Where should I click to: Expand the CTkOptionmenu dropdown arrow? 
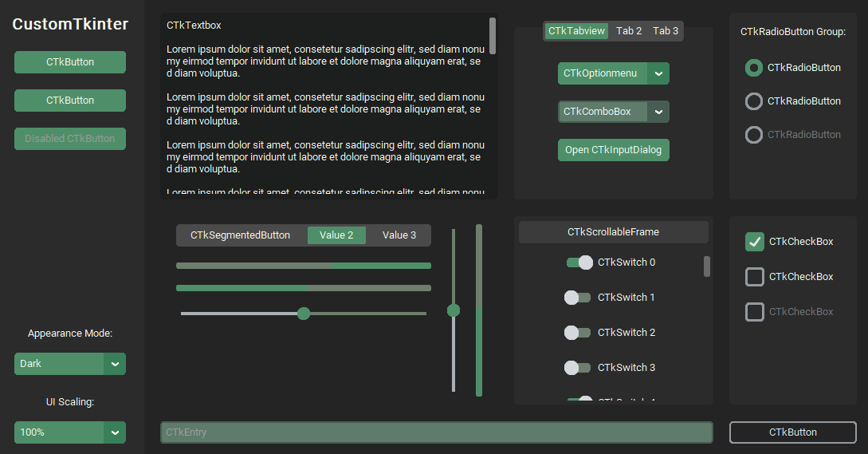[658, 73]
